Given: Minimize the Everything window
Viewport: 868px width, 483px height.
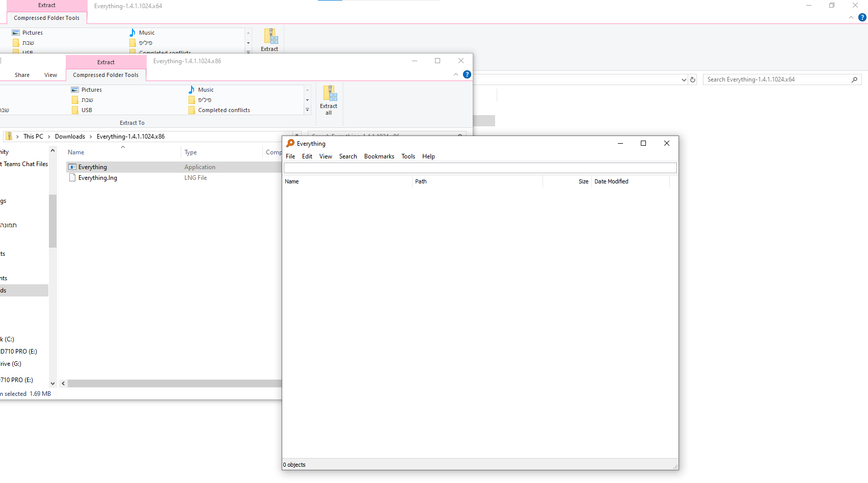Looking at the screenshot, I should pyautogui.click(x=620, y=143).
